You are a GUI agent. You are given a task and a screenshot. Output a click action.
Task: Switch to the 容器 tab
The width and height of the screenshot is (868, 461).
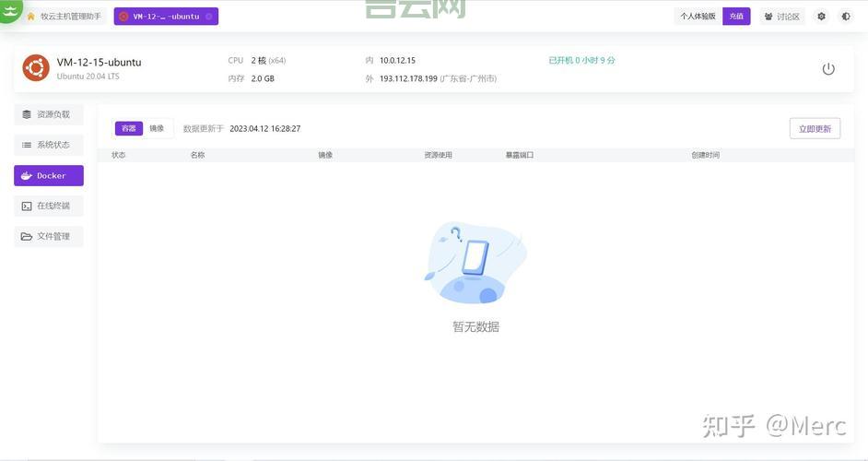point(129,128)
